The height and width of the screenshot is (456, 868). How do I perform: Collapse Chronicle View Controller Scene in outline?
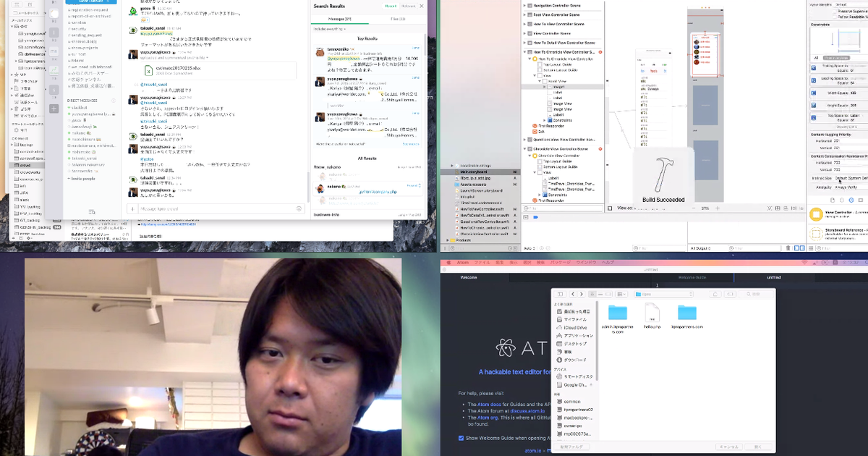pyautogui.click(x=525, y=149)
